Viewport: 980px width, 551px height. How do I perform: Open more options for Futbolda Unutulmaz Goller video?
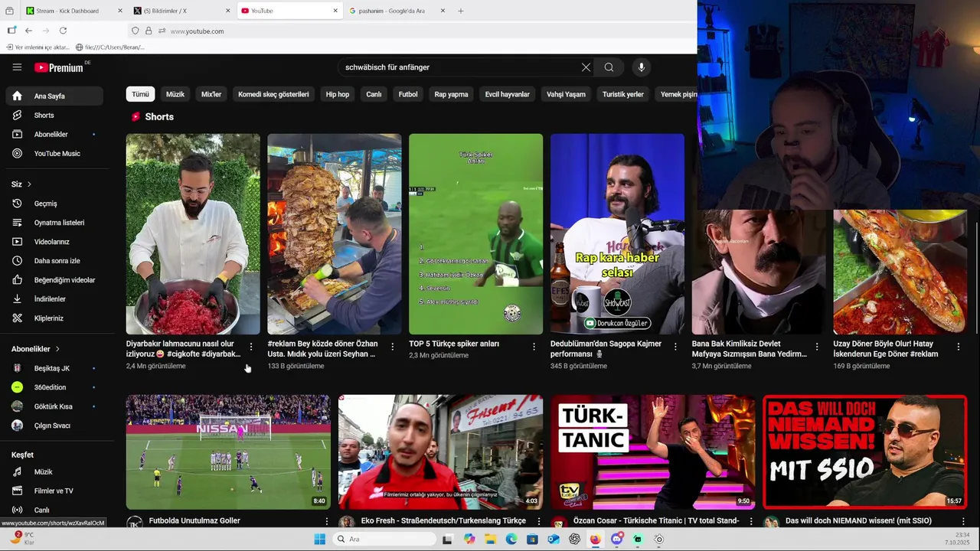[326, 521]
